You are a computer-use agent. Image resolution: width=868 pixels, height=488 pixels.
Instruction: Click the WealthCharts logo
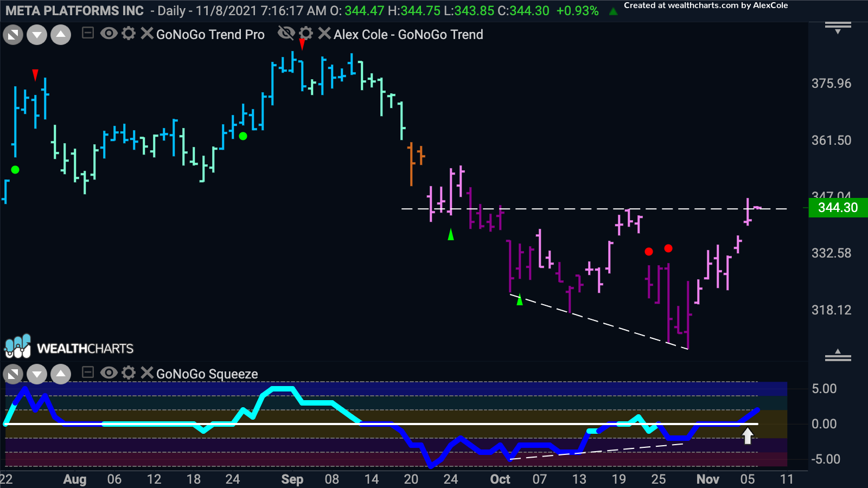(x=69, y=347)
